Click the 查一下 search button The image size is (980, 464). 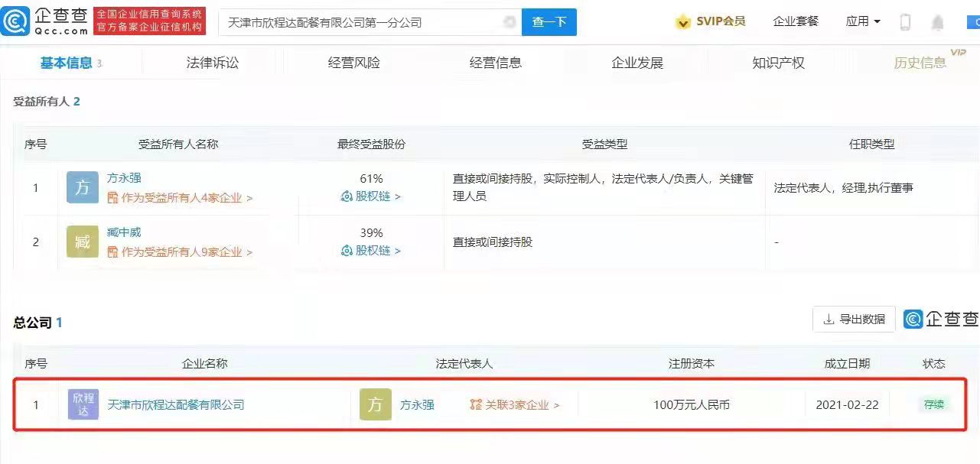(x=549, y=22)
